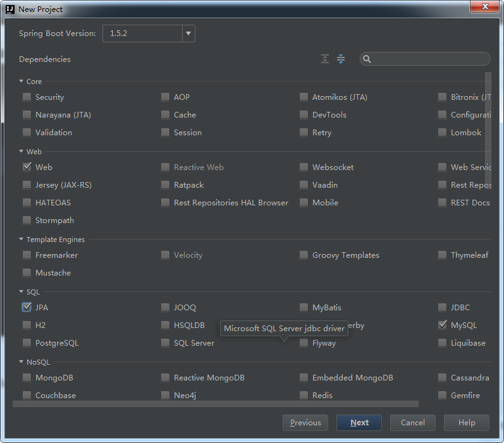Check the Stormpath checkbox
The image size is (504, 443).
[x=27, y=220]
